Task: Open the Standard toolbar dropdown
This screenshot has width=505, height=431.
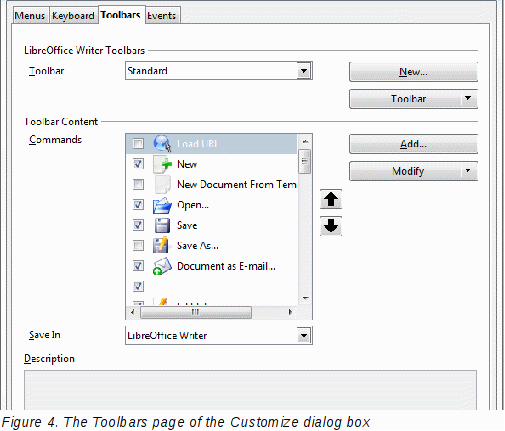Action: 304,71
